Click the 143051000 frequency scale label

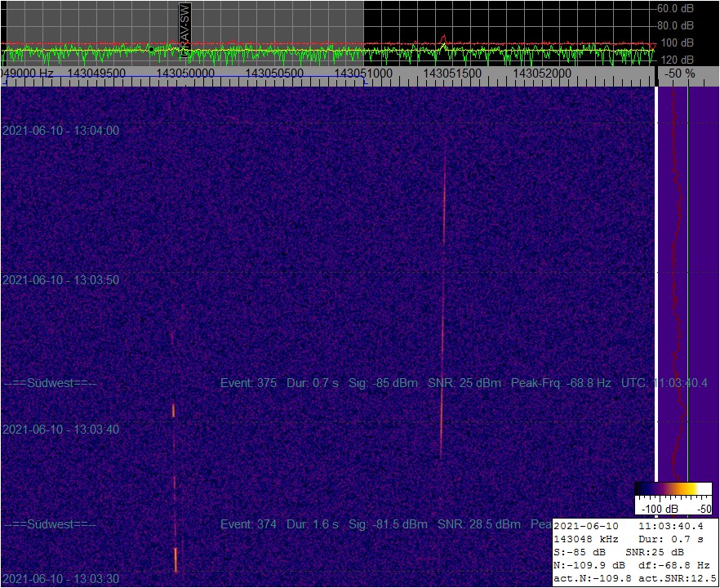pos(364,73)
